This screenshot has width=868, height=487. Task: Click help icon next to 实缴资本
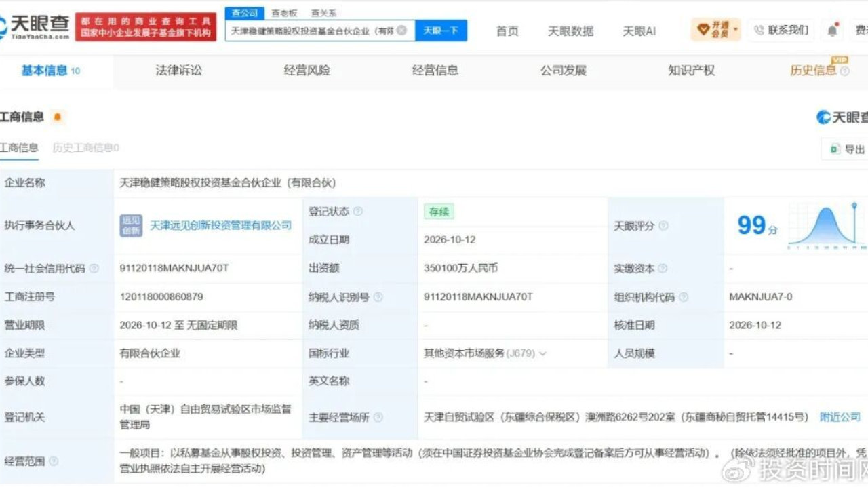coord(663,269)
